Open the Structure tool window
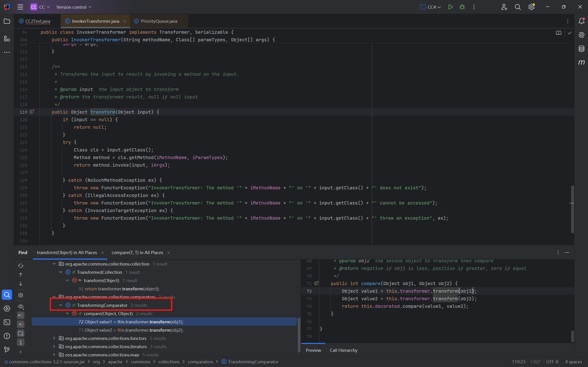Screen dimensions: 588x367 coord(6,39)
